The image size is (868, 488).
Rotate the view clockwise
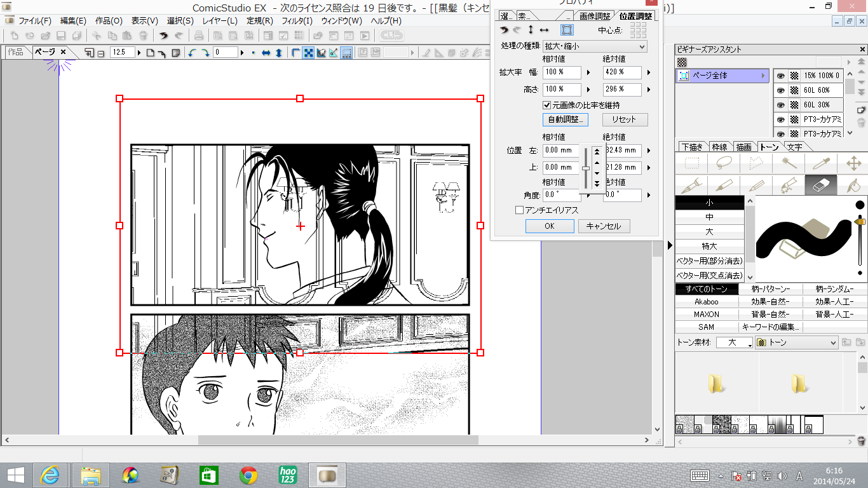(x=205, y=53)
